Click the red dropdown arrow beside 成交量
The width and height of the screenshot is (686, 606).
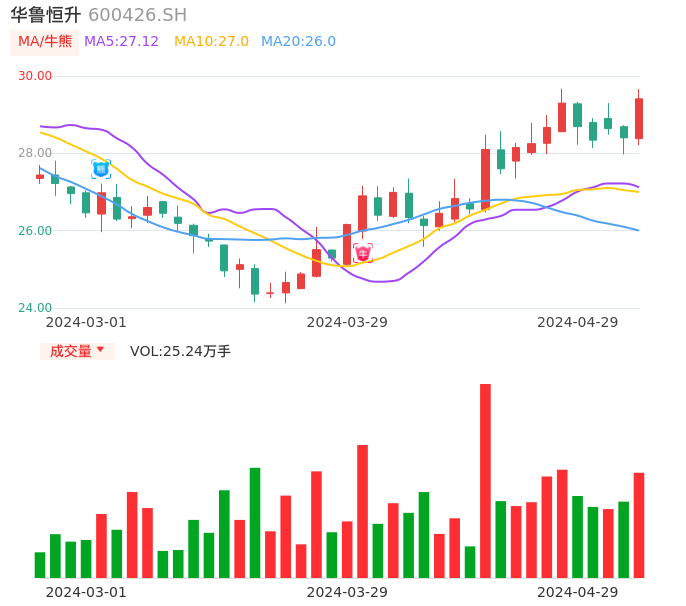100,351
